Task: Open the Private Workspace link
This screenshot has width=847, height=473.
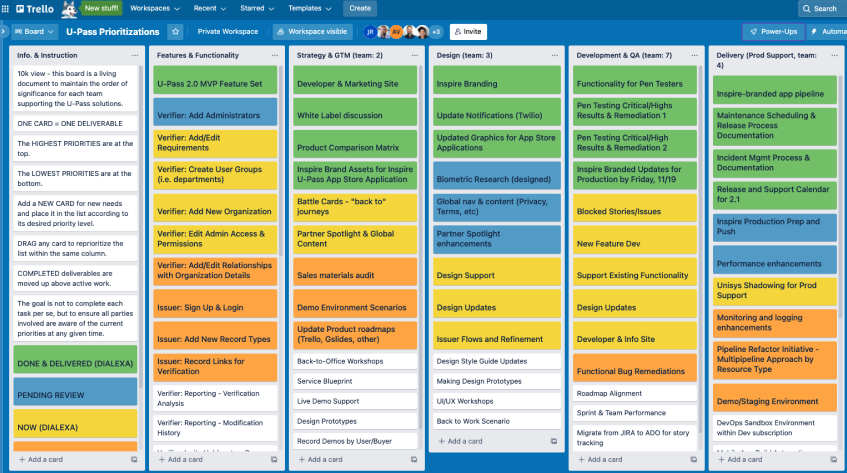Action: (227, 32)
